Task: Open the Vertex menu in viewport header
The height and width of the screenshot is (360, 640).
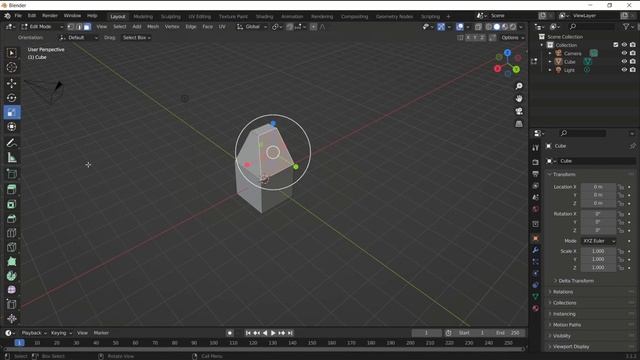Action: coord(172,27)
